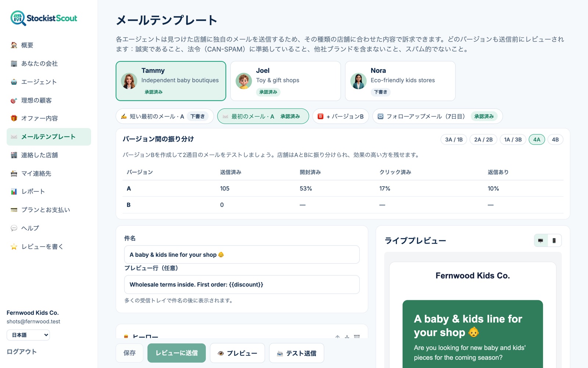Viewport: 588px width, 368px height.
Task: Add a version with + バージョンB
Action: coord(341,116)
